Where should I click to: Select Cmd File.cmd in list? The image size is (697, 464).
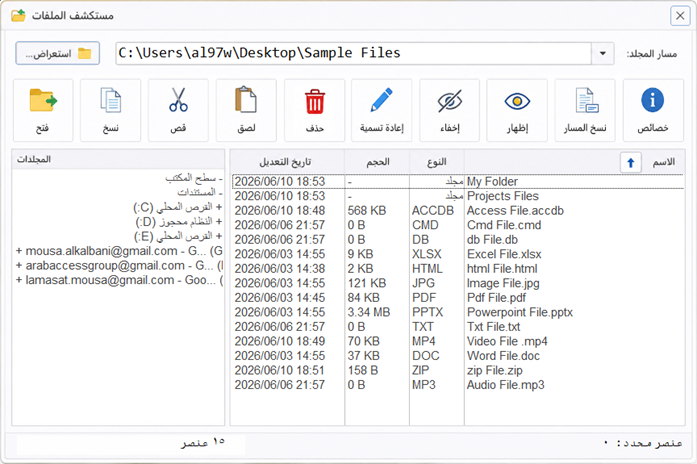458,225
